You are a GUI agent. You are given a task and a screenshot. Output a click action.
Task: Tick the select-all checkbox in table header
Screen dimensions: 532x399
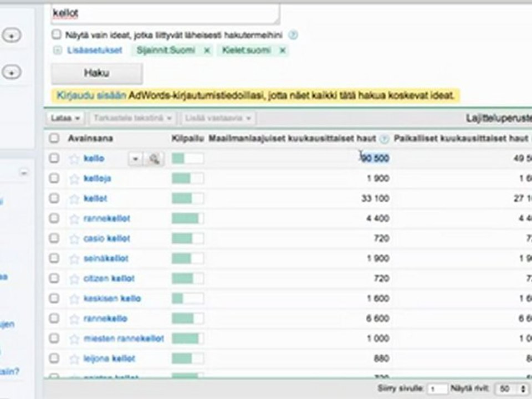pyautogui.click(x=54, y=138)
